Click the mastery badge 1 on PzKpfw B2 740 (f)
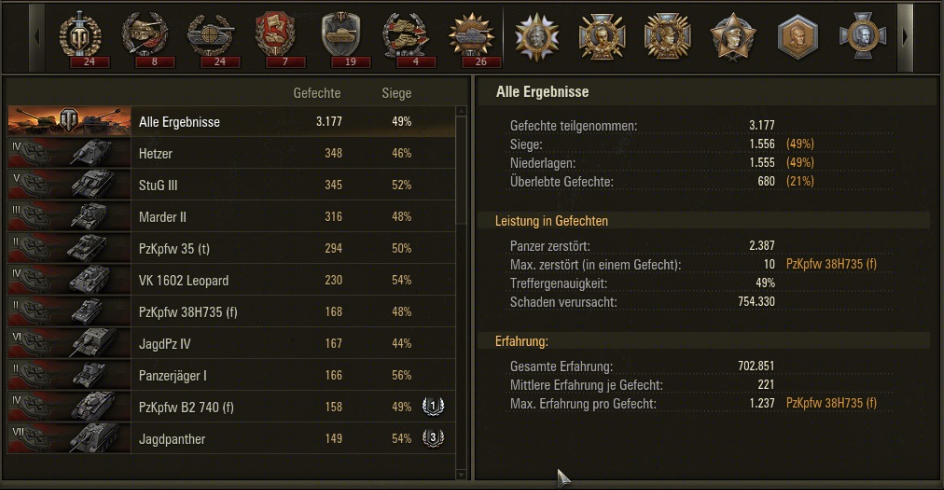The width and height of the screenshot is (944, 490). [x=434, y=407]
